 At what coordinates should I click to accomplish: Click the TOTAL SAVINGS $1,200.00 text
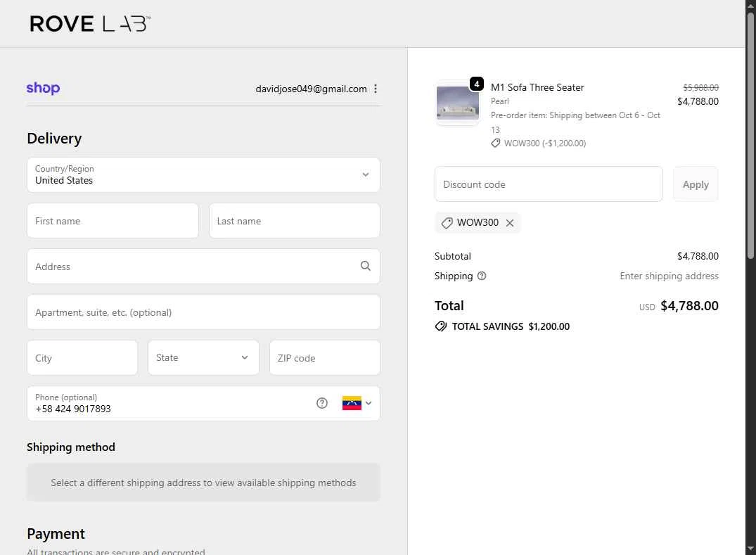click(x=511, y=326)
